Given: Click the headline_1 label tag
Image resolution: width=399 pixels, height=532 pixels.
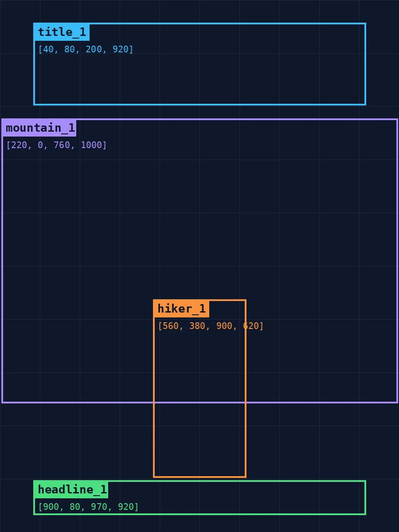Looking at the screenshot, I should pos(72,489).
